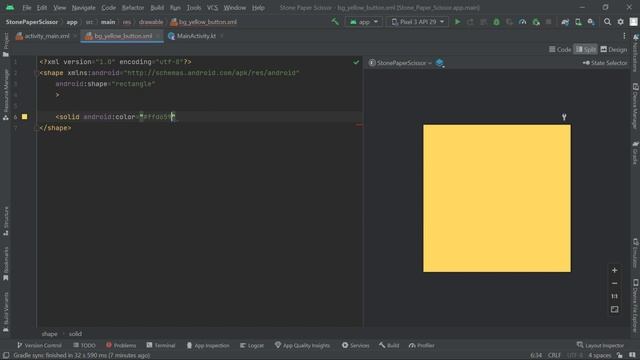Open the Build menu
Viewport: 640px width, 360px height.
[157, 8]
